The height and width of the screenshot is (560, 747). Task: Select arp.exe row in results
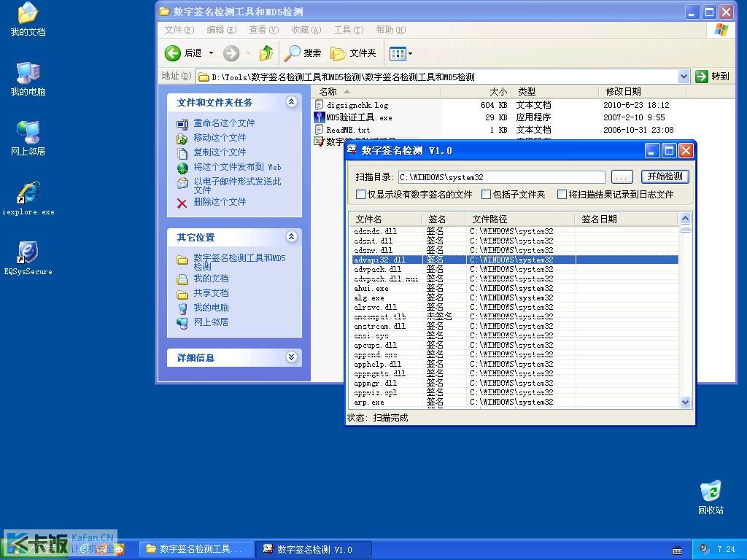point(514,402)
